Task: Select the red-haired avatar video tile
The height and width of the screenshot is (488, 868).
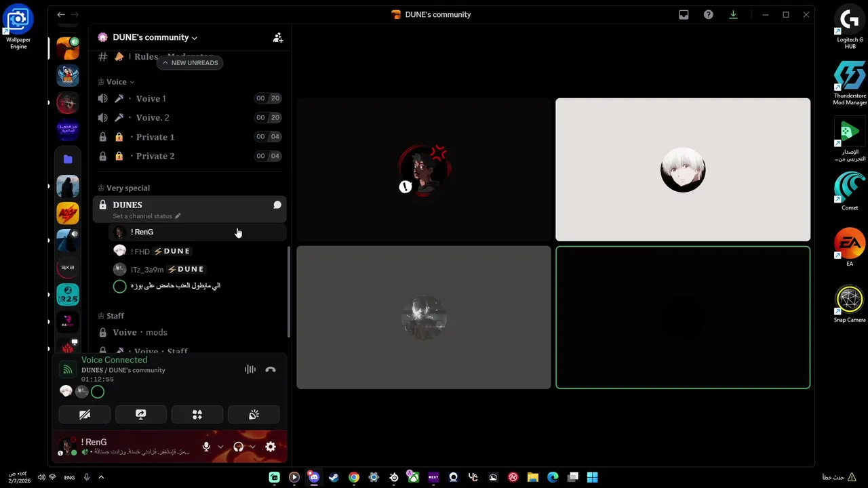Action: [x=424, y=169]
